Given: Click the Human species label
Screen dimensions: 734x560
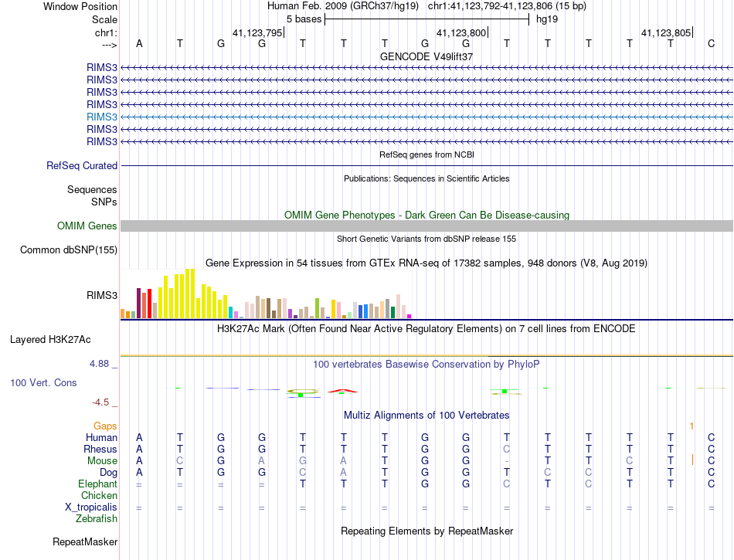Looking at the screenshot, I should click(101, 437).
